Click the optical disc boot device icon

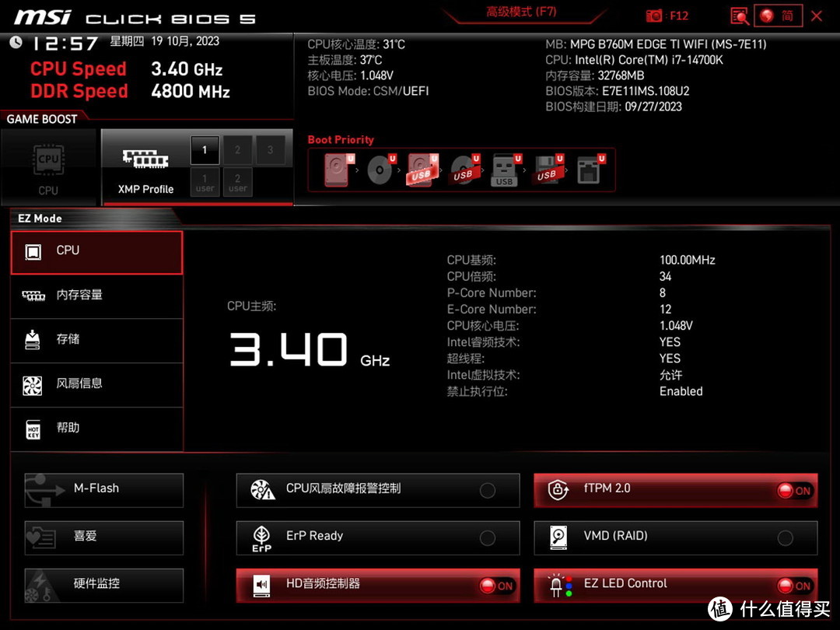pos(380,170)
